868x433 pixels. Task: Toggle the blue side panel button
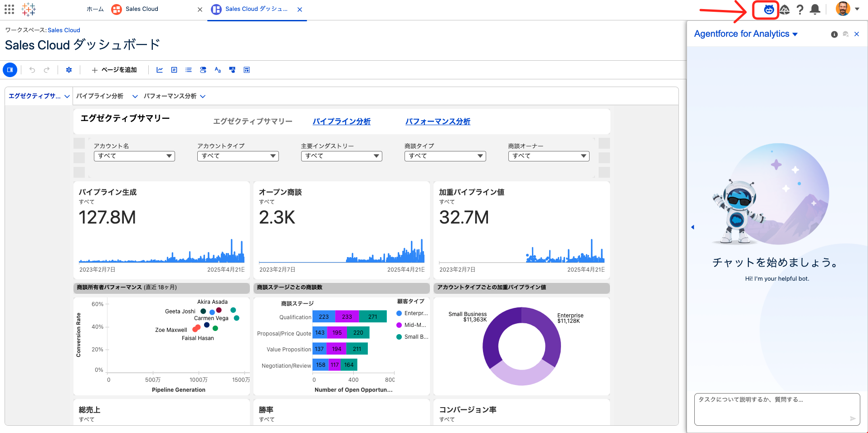(10, 70)
